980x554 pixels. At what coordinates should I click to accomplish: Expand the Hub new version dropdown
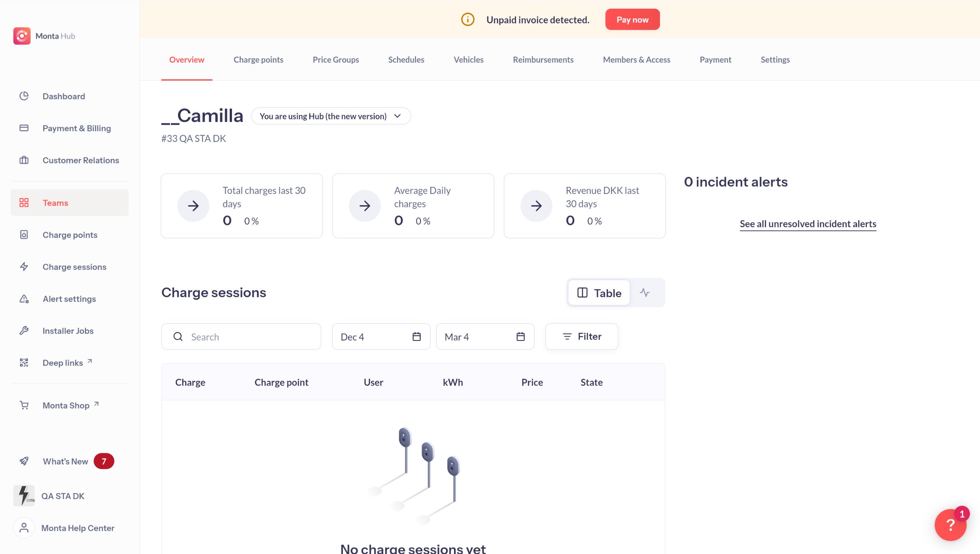tap(331, 116)
